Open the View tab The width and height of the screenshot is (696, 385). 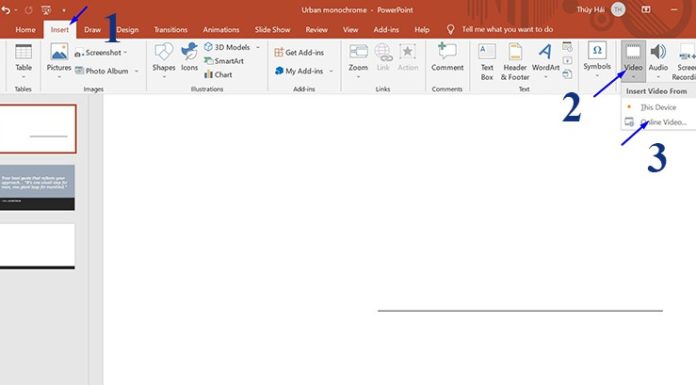point(350,30)
